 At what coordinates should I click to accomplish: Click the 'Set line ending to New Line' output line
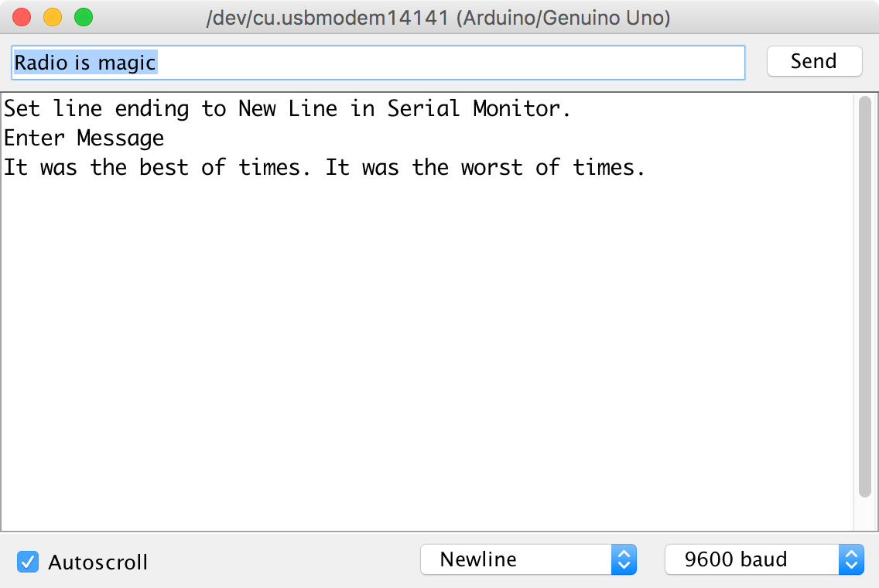coord(287,109)
